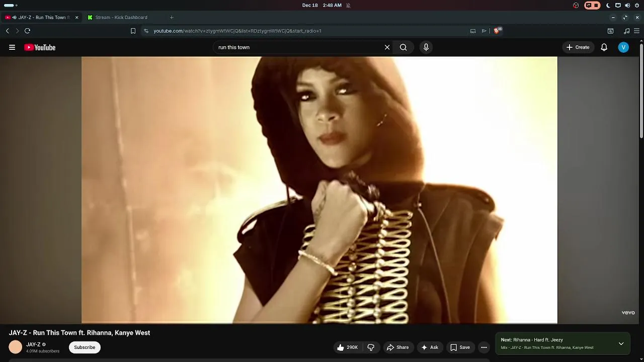Reload the current page
The image size is (644, 362).
(x=28, y=31)
